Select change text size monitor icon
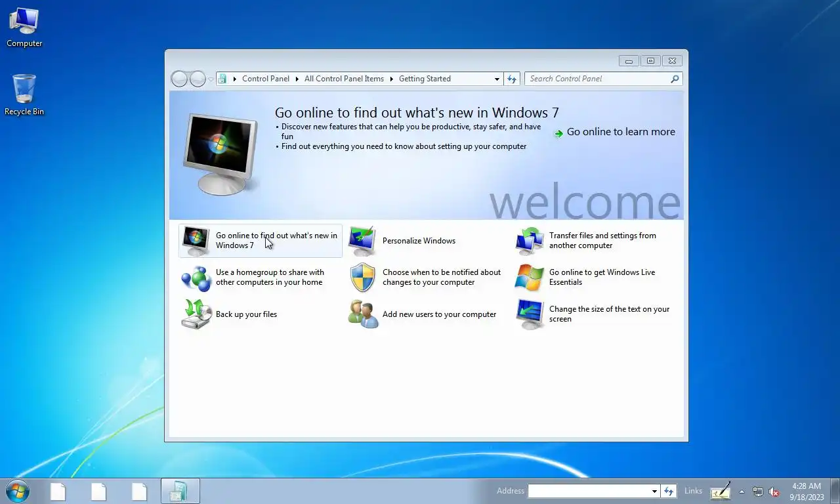The width and height of the screenshot is (840, 504). pos(530,314)
